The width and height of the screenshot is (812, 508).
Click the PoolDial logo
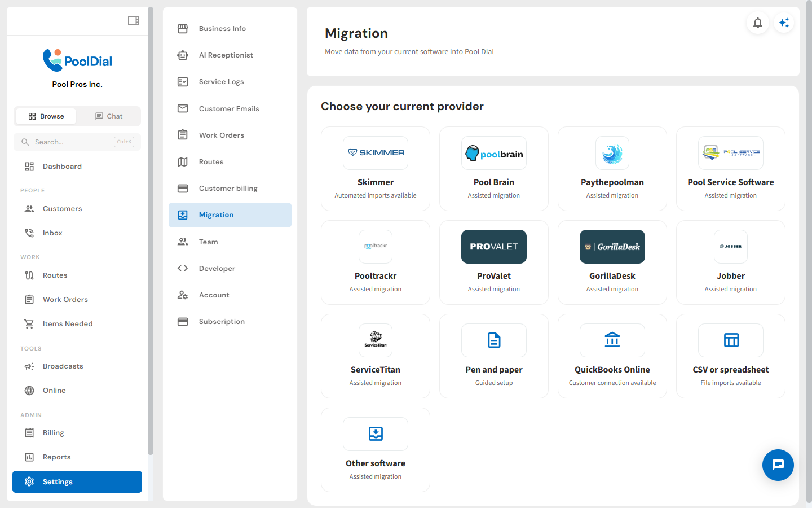(77, 60)
